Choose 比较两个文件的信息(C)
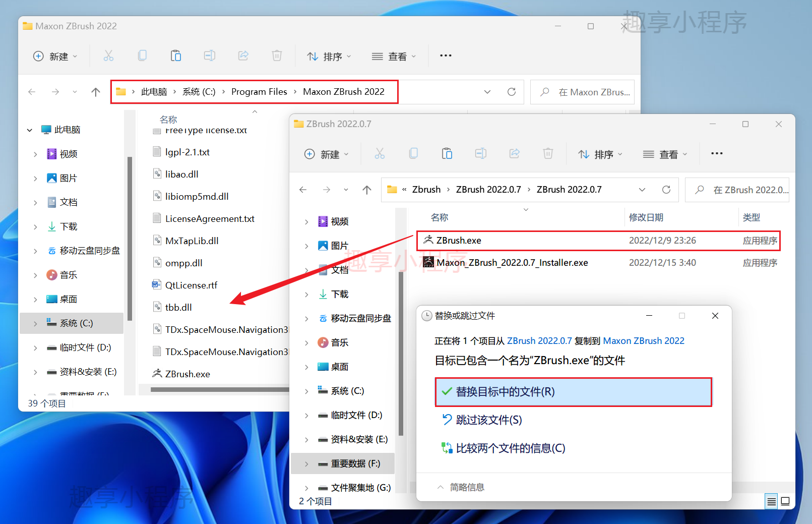The height and width of the screenshot is (524, 812). coord(504,448)
